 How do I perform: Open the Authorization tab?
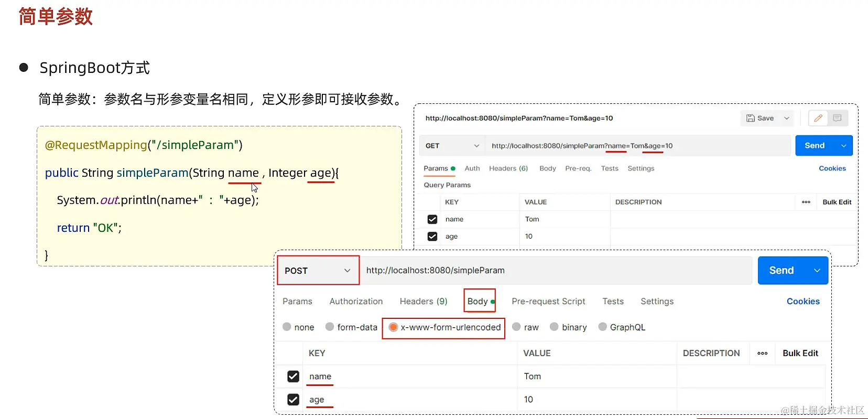click(356, 302)
